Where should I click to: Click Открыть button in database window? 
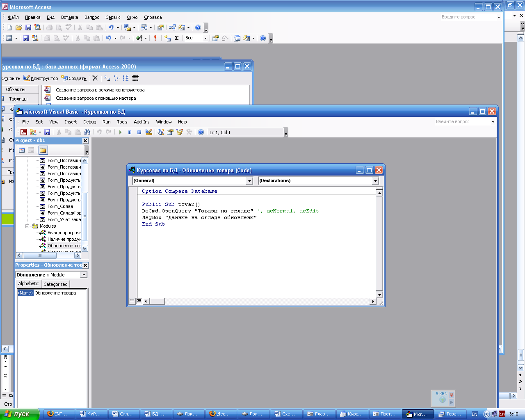pyautogui.click(x=11, y=78)
